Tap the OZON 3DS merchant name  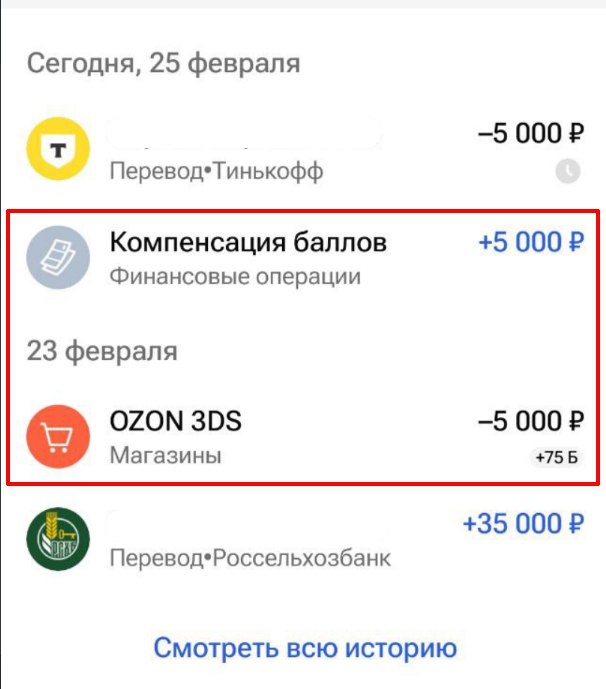point(175,421)
